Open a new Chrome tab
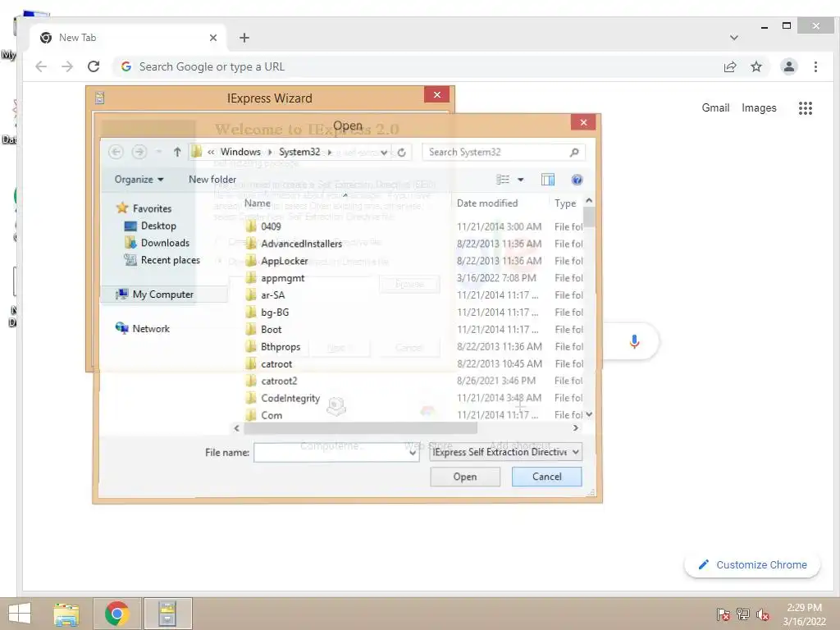840x630 pixels. click(244, 38)
